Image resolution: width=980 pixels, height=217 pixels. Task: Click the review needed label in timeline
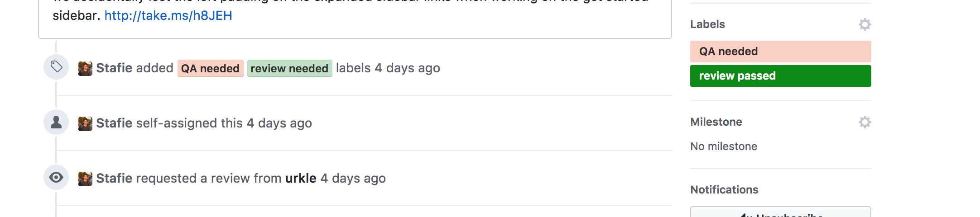(289, 68)
